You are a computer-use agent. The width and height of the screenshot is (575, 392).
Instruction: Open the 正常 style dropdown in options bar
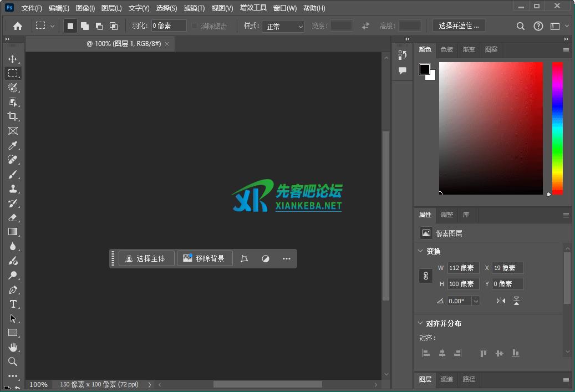(283, 26)
